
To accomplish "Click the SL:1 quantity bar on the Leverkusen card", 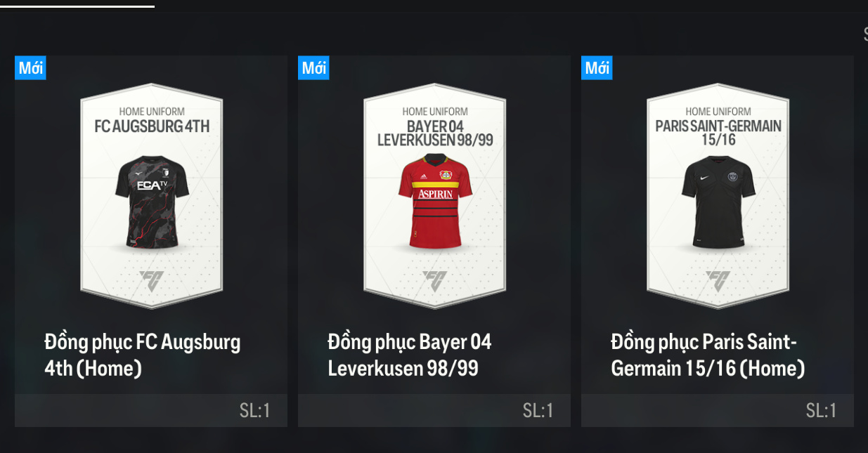I will tap(434, 410).
